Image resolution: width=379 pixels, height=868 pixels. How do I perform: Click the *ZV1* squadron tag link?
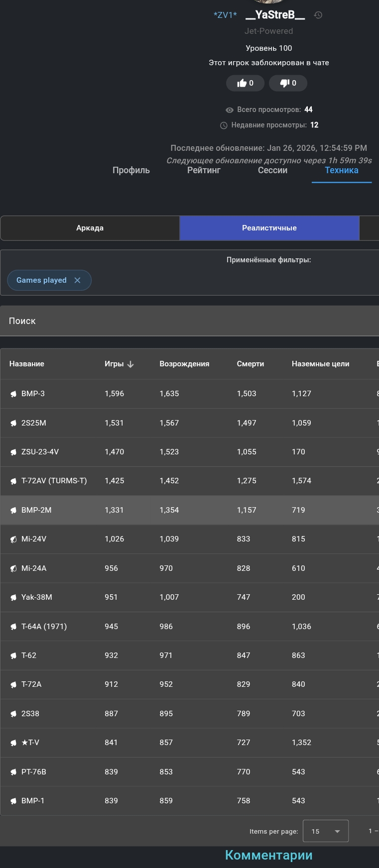coord(225,15)
